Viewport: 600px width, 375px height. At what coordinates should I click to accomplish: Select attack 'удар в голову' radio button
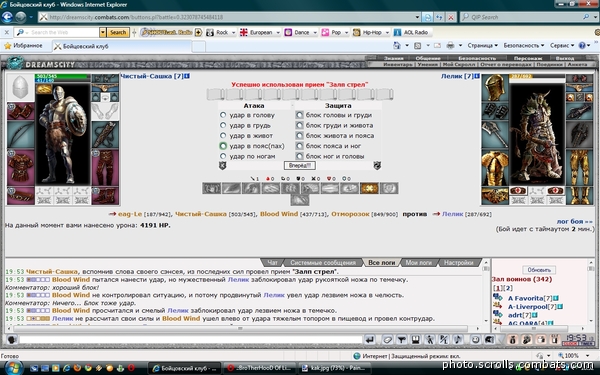coord(223,115)
